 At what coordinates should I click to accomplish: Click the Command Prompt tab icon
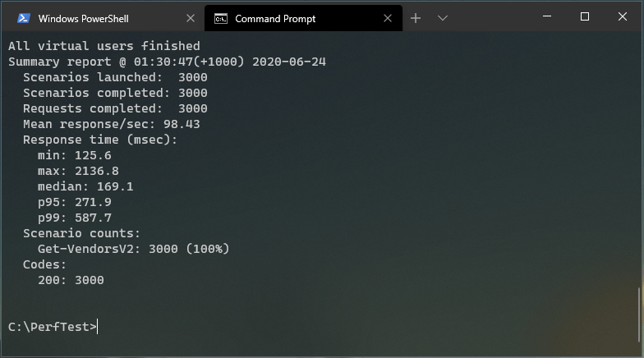coord(221,18)
